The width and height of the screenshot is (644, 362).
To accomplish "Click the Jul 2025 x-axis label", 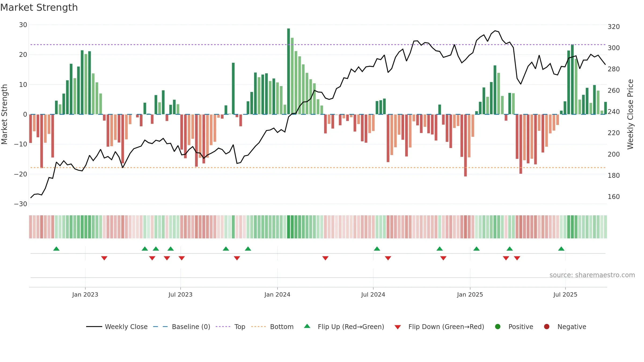I will click(x=565, y=294).
